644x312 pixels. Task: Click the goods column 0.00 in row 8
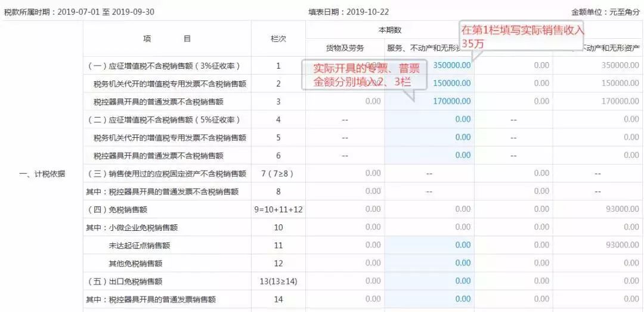[373, 191]
